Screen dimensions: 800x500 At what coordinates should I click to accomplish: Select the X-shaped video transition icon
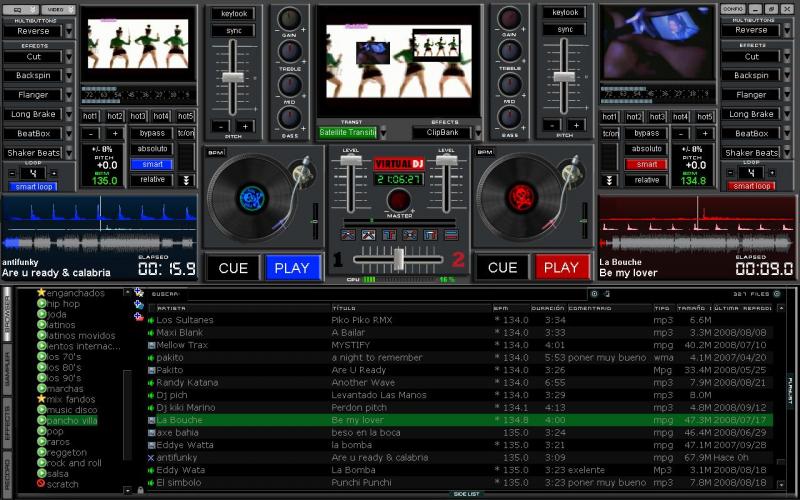[410, 235]
